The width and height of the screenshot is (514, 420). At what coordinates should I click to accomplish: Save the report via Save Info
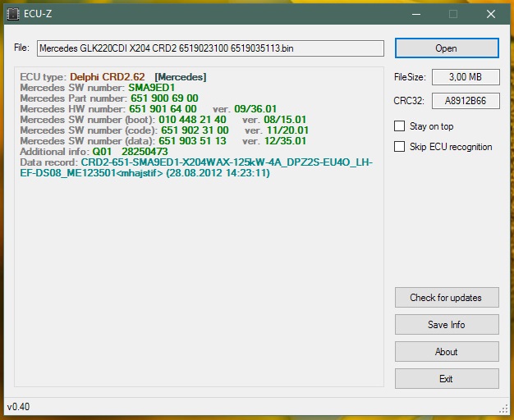pyautogui.click(x=447, y=325)
